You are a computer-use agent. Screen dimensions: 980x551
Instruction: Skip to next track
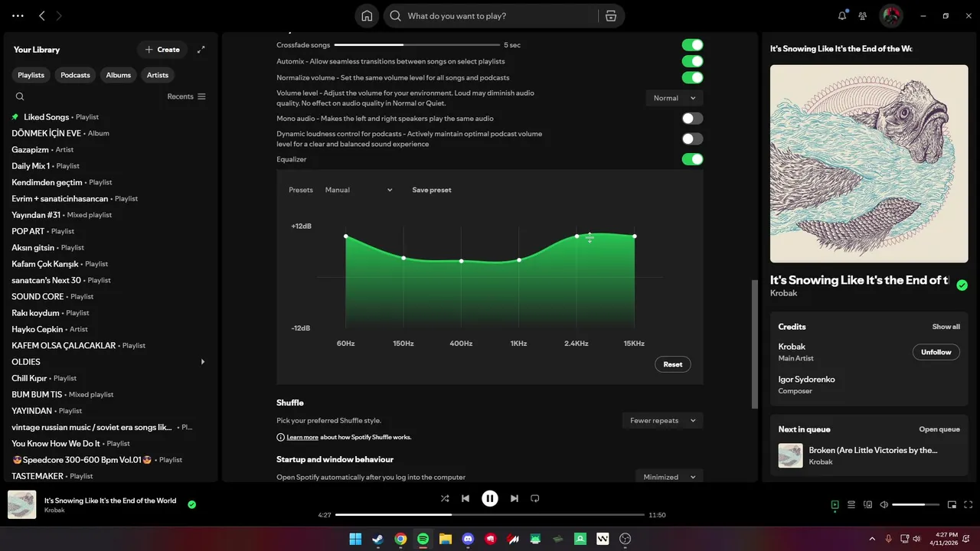514,498
